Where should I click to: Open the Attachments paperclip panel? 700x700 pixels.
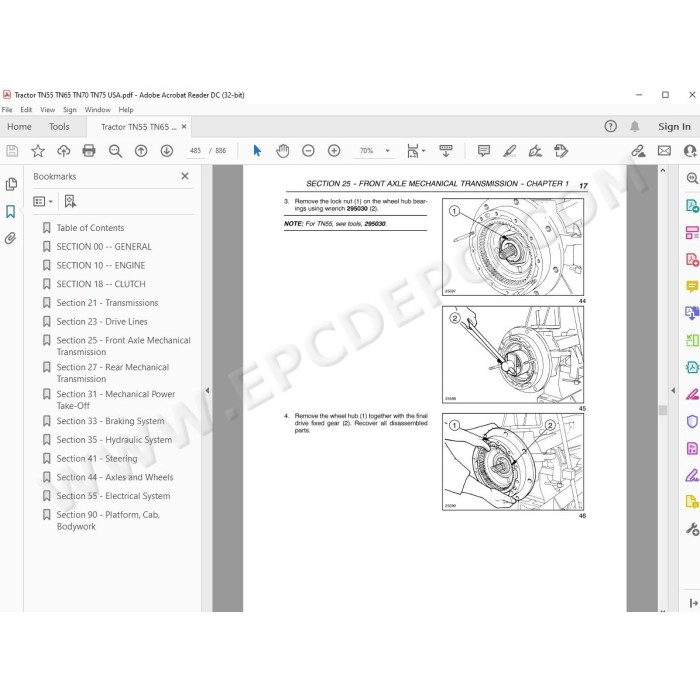(x=11, y=238)
